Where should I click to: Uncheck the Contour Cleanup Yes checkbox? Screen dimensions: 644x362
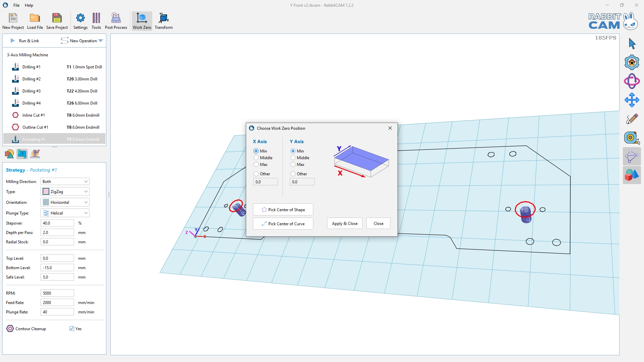point(72,328)
